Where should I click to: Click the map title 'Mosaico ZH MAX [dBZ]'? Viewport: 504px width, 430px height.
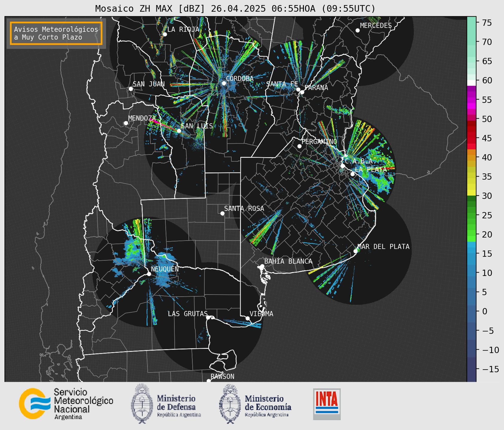[x=150, y=8]
